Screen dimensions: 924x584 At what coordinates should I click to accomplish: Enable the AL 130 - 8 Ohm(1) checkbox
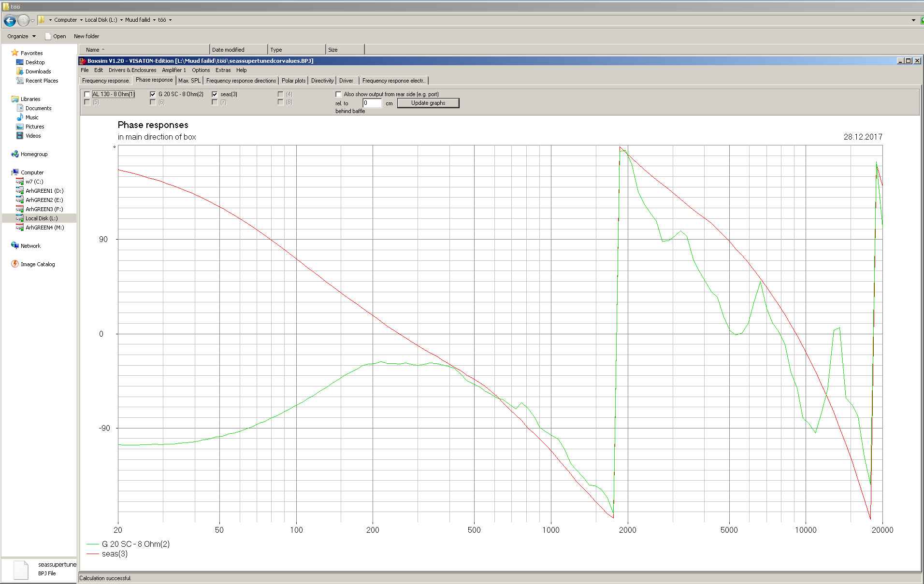coord(87,94)
